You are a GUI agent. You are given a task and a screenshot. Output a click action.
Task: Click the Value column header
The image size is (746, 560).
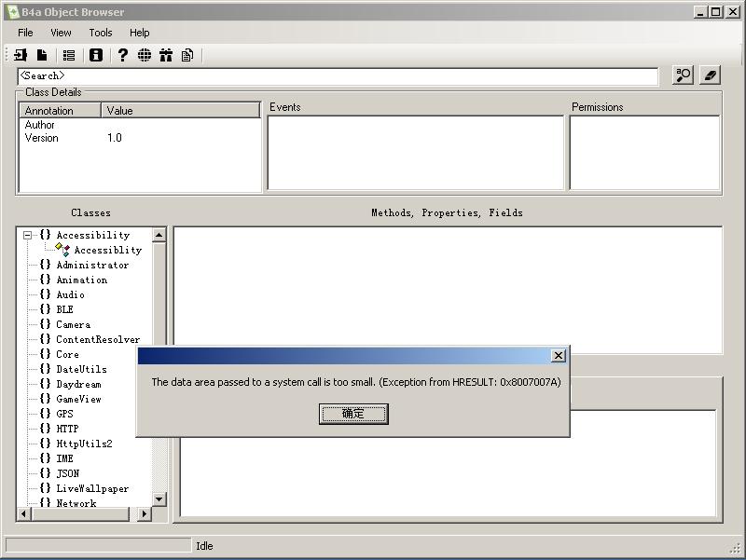point(181,110)
